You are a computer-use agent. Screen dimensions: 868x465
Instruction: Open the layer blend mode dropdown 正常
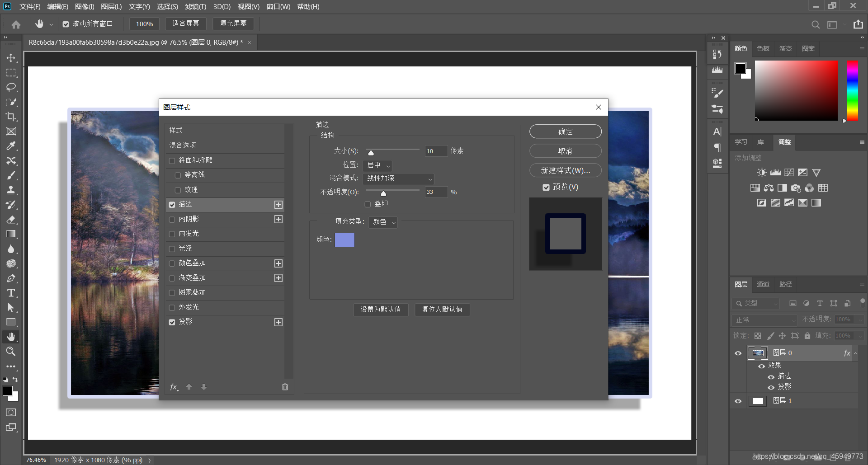[x=764, y=319]
